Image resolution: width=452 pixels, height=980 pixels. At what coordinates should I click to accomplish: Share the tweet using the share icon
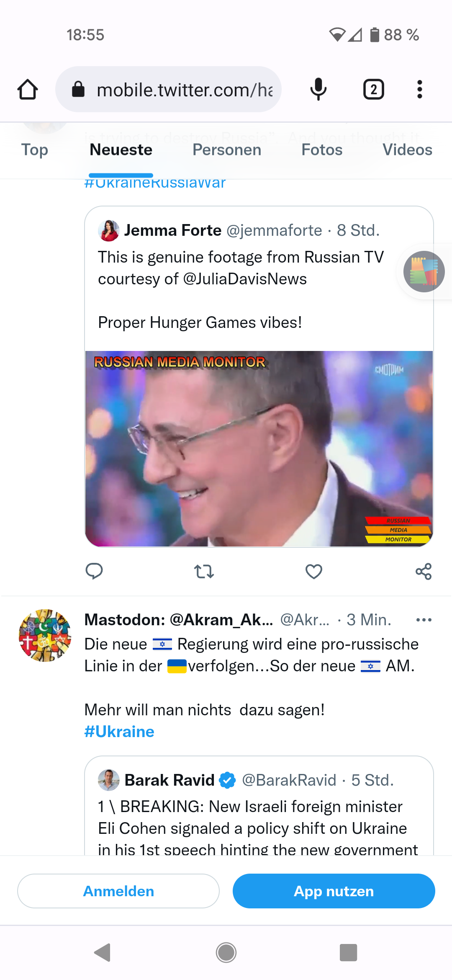click(x=424, y=571)
